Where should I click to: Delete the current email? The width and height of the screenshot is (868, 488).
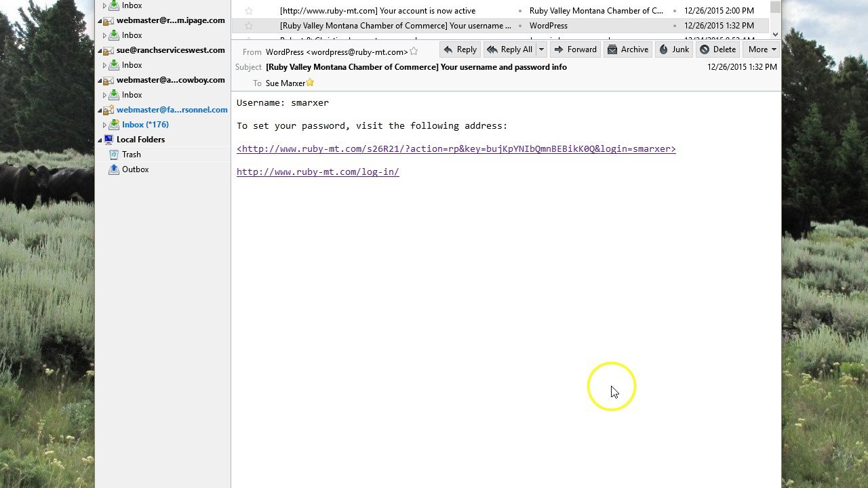pyautogui.click(x=717, y=49)
